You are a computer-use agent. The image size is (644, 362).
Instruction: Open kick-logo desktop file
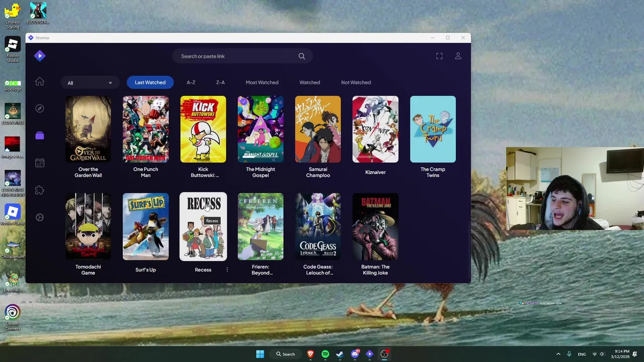pyautogui.click(x=13, y=85)
